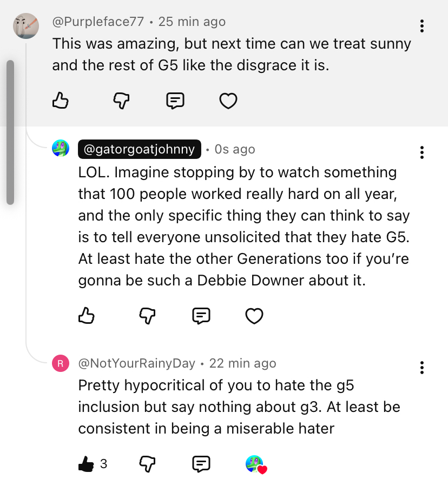This screenshot has height=486, width=448.
Task: Thumbs up the gatorgoatjohnny reply
Action: coord(87,315)
